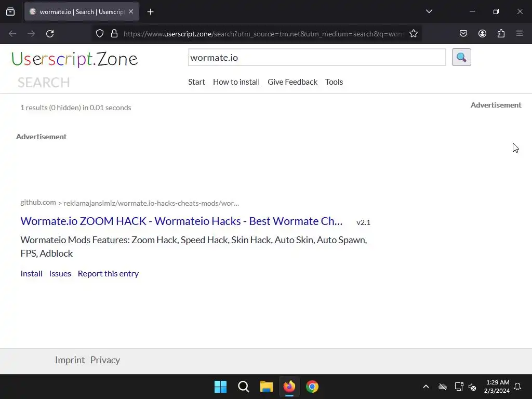
Task: Open the Privacy footer link
Action: [105, 360]
